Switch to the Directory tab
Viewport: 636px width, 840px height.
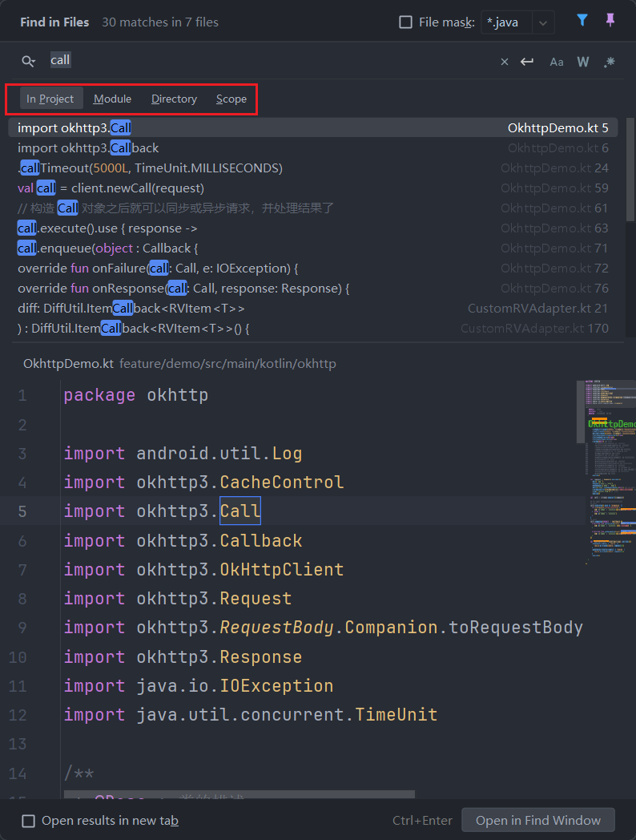point(174,99)
